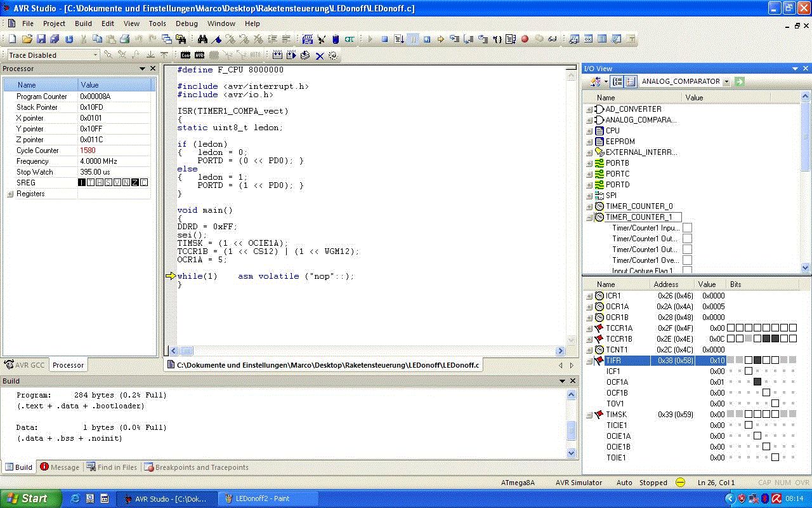This screenshot has height=508, width=812.
Task: Click the Find binoculars icon
Action: (202, 39)
